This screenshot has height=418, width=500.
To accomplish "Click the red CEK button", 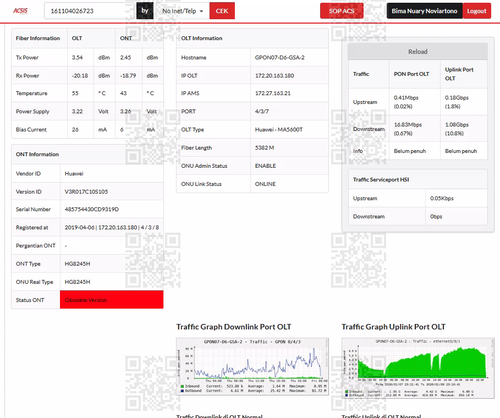I will click(222, 11).
